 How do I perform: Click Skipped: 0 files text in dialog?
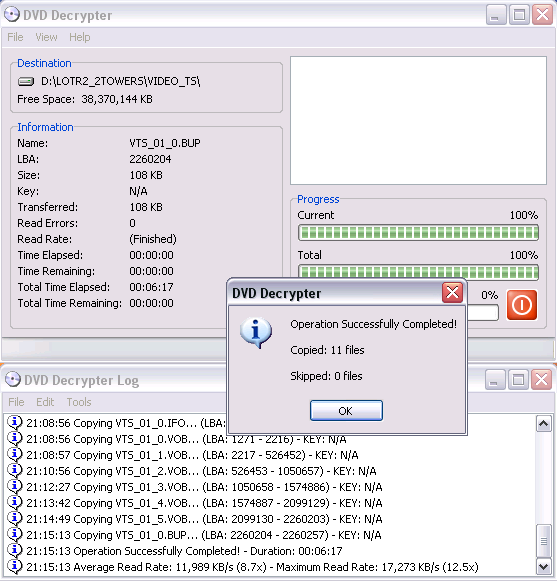pyautogui.click(x=326, y=376)
